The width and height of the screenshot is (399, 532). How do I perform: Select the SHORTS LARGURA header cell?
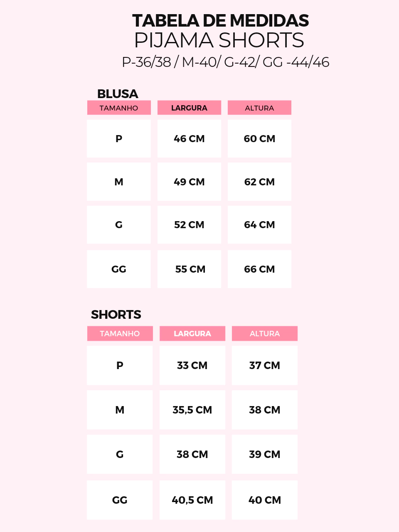pos(192,333)
